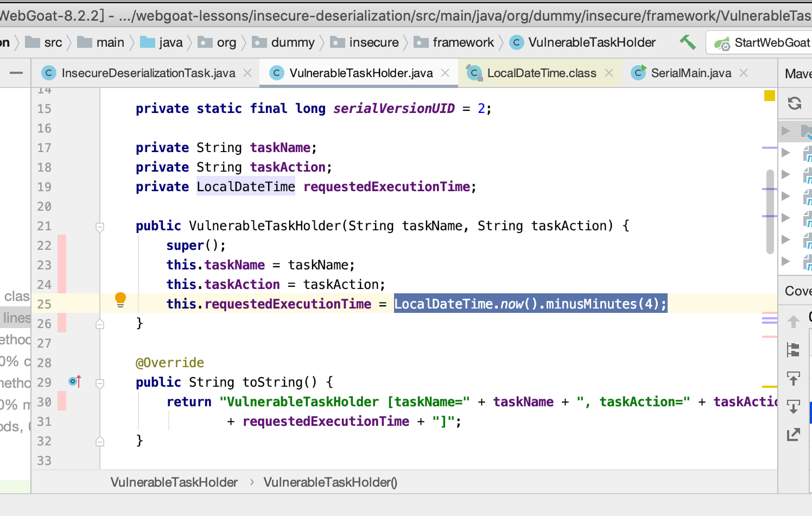
Task: Expand the first Maven project tree node
Action: click(785, 130)
